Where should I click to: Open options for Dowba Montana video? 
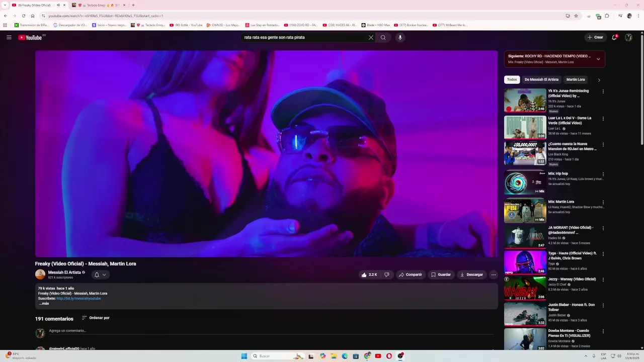tap(603, 331)
